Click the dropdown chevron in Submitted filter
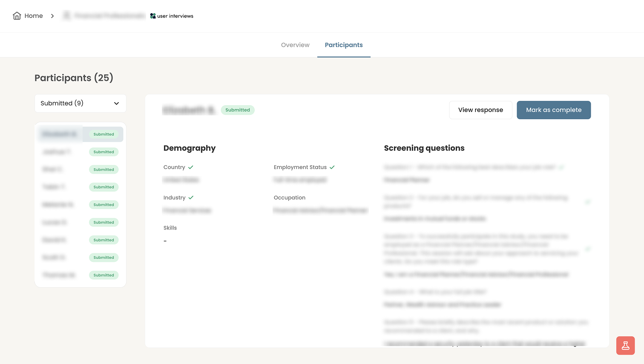 (117, 103)
